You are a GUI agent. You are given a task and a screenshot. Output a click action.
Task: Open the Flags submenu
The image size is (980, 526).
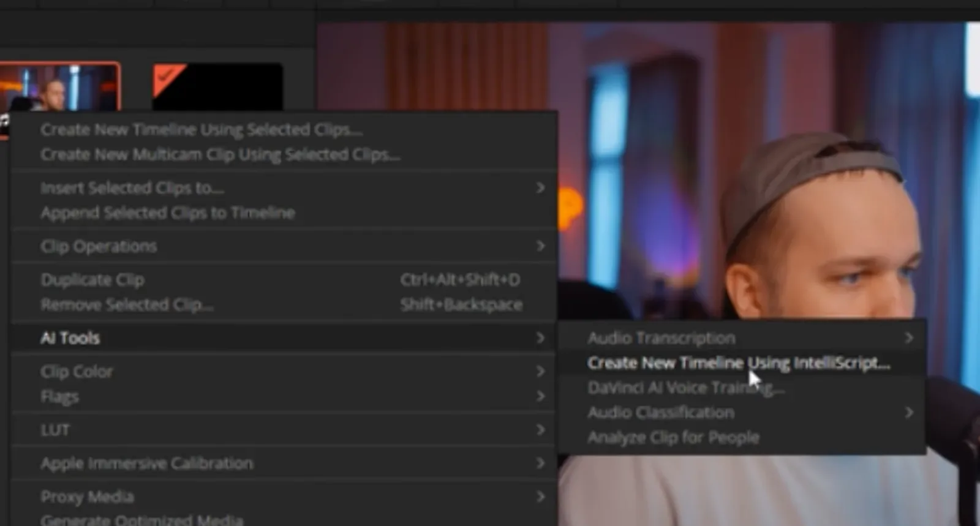[284, 396]
